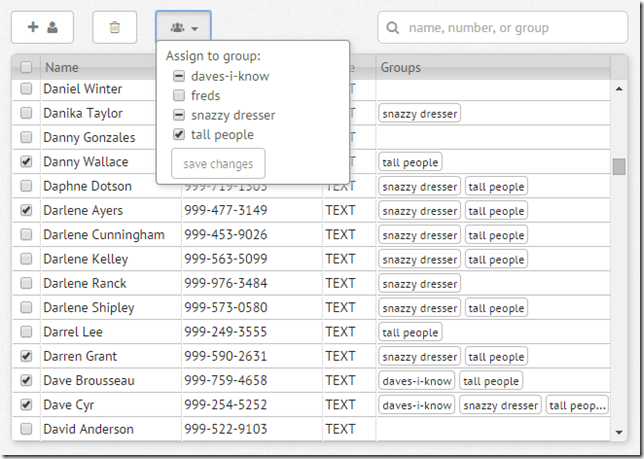The image size is (644, 459).
Task: Click the search magnifier icon
Action: (393, 28)
